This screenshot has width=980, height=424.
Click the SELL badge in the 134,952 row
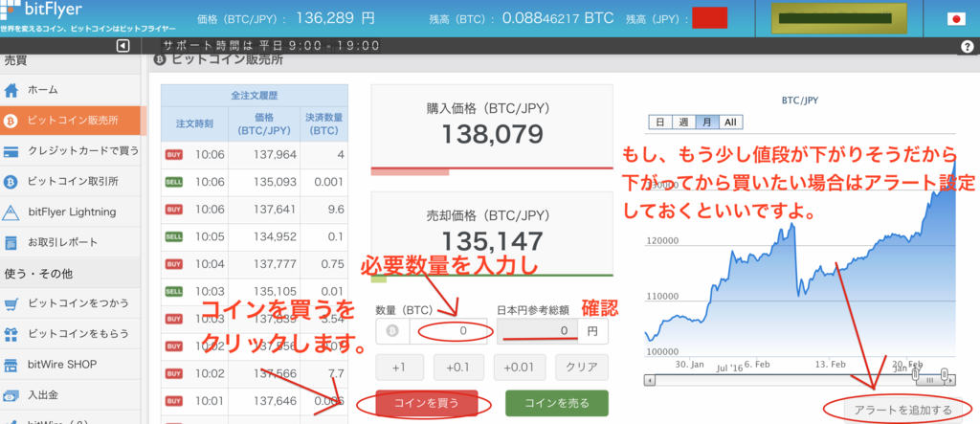[174, 237]
